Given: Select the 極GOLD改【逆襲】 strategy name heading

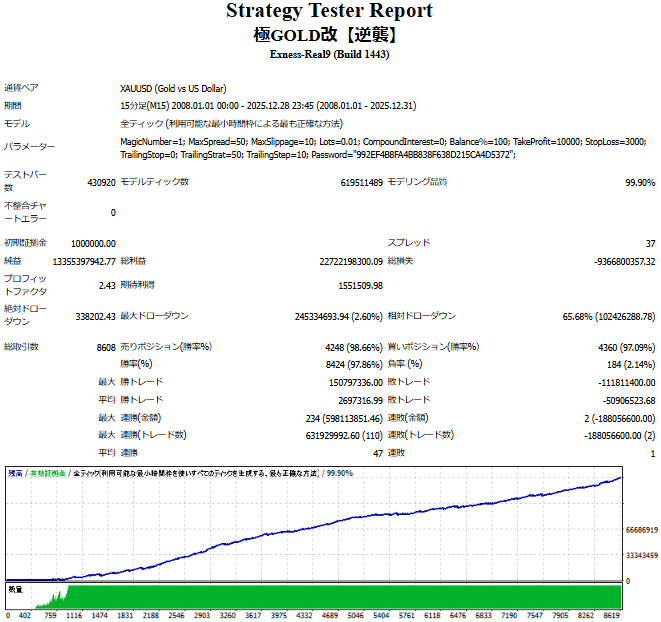Looking at the screenshot, I should pos(329,34).
